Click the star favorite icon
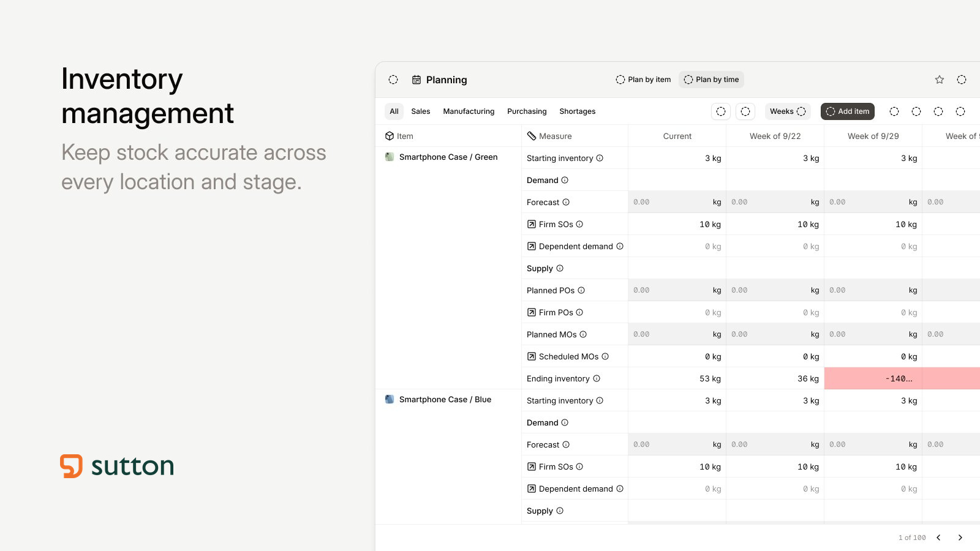This screenshot has height=551, width=980. pos(940,80)
